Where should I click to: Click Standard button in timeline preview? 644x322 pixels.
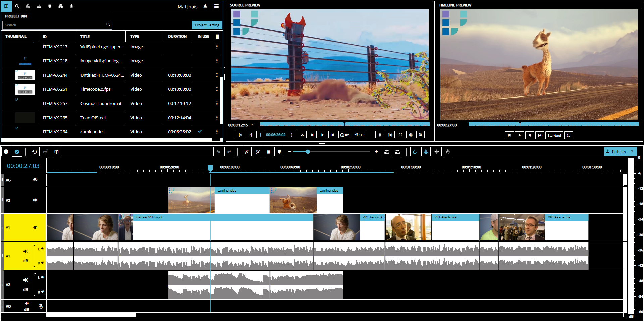[x=554, y=135]
